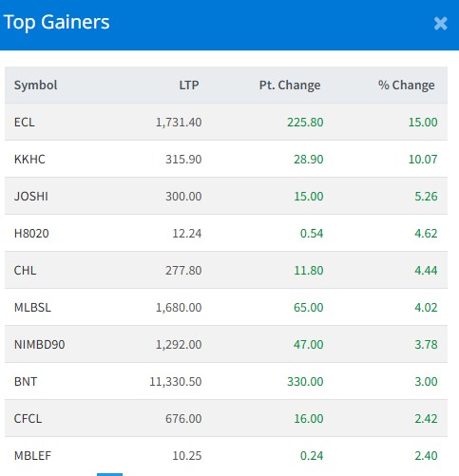Sort by LTP column header
Image resolution: width=459 pixels, height=476 pixels.
click(189, 85)
